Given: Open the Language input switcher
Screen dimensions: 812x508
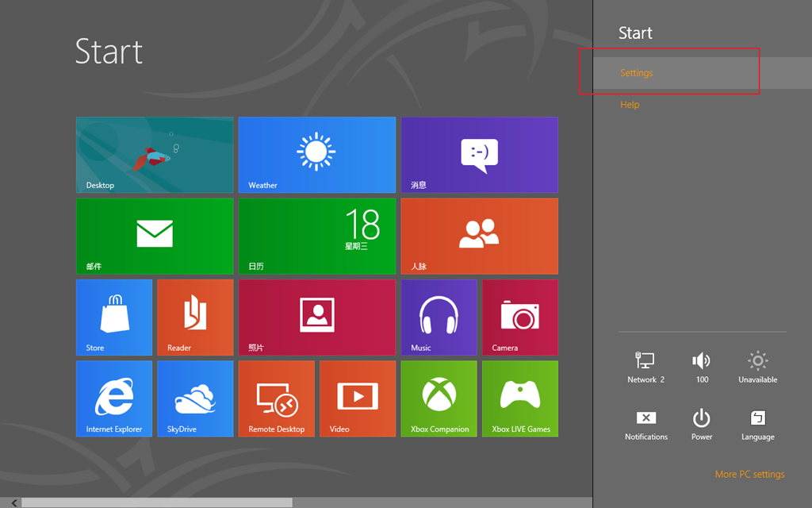Looking at the screenshot, I should pos(758,425).
